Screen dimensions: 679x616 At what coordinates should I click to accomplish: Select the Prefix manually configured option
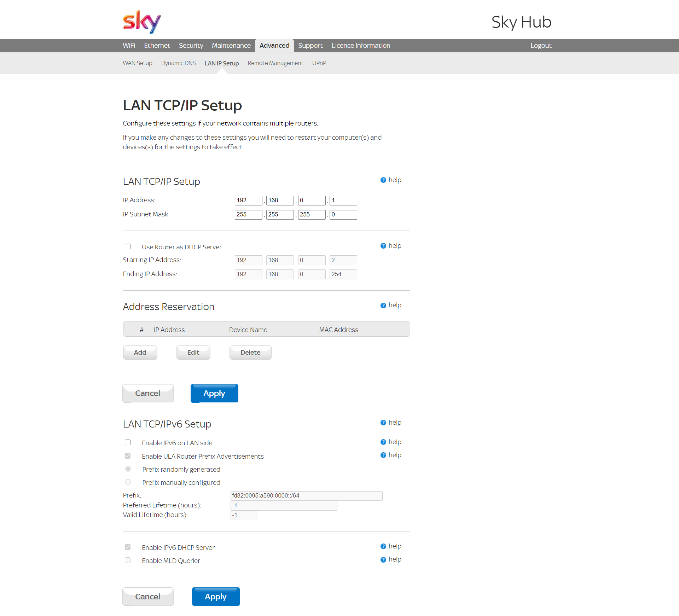[x=128, y=482]
